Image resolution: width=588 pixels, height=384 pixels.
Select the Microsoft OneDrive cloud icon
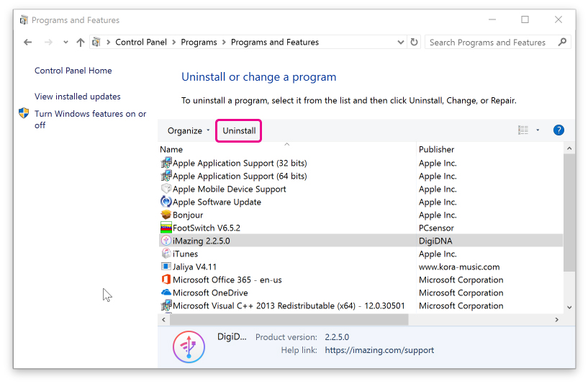[166, 293]
